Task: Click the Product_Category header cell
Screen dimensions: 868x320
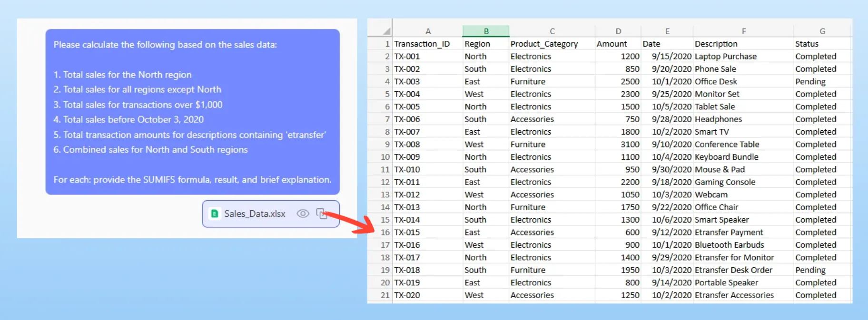Action: coord(544,44)
